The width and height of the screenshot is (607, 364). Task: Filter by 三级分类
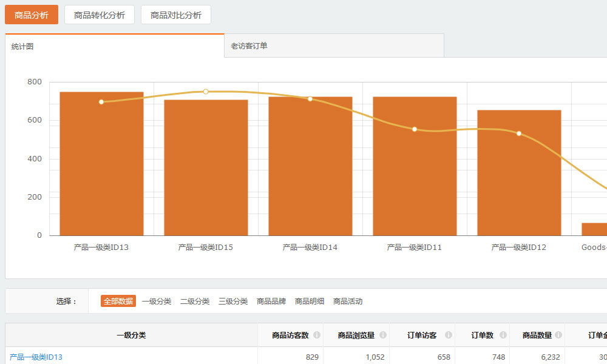pyautogui.click(x=233, y=301)
